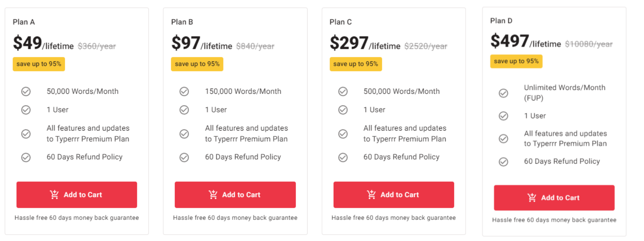Click the Plan C title heading
This screenshot has height=241, width=644.
pos(341,22)
